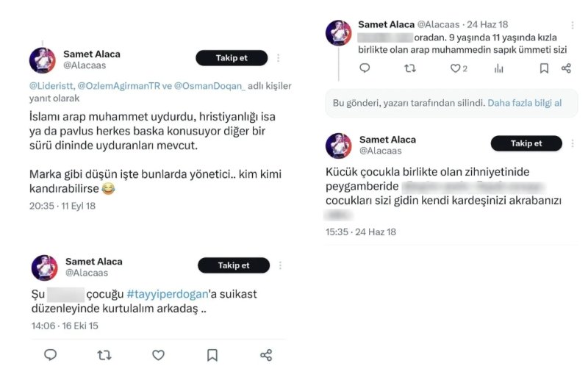Viewport: 588px width, 369px height.
Task: Click Takip et on the 15:35 tweet
Action: tap(526, 143)
